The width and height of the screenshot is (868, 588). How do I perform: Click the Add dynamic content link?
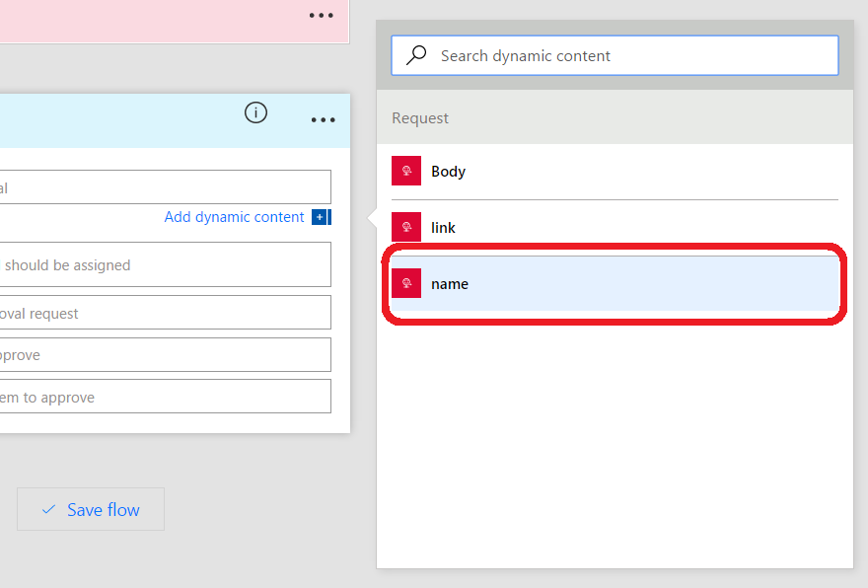point(234,216)
